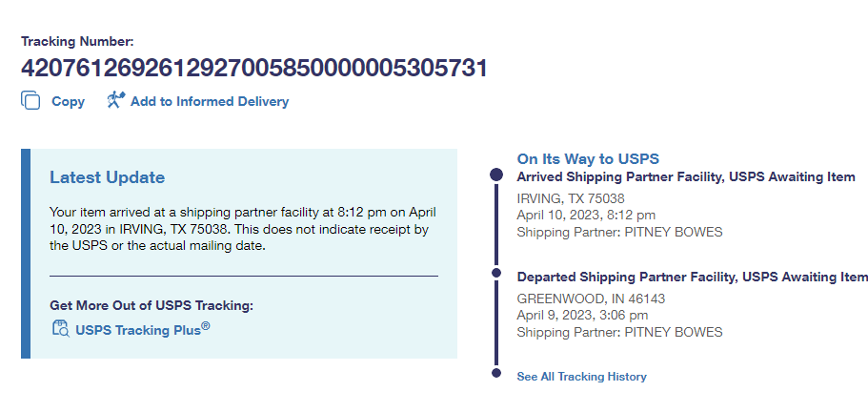The image size is (868, 412).
Task: Click the Informed Delivery running-figure icon
Action: 116,100
